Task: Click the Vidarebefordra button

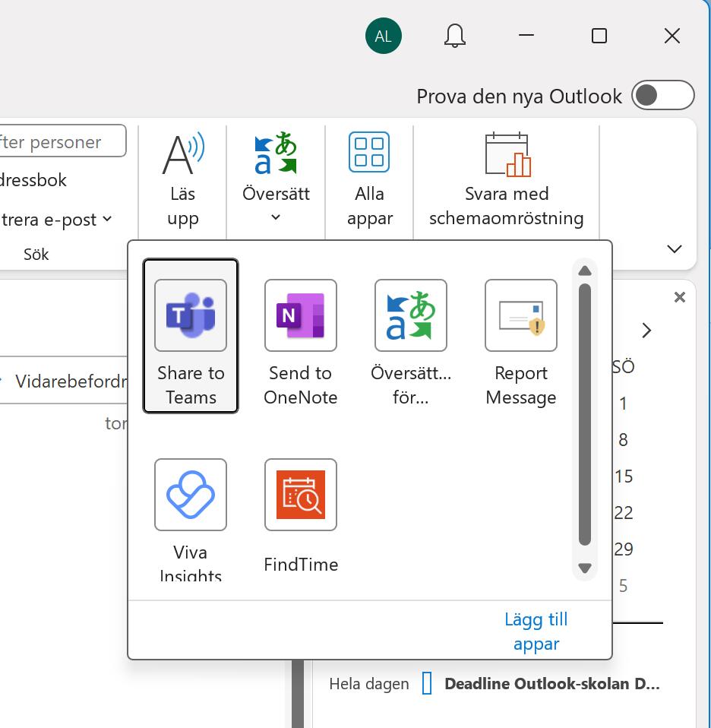Action: coord(65,381)
